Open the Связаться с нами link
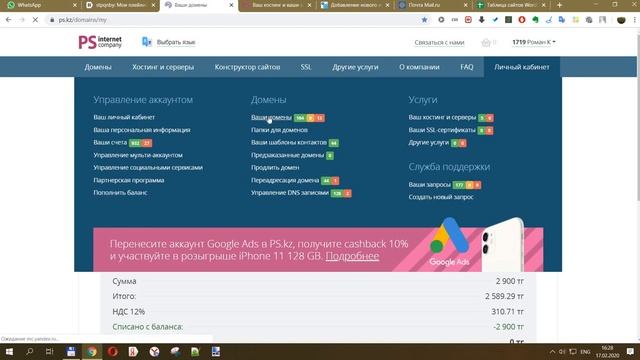This screenshot has height=360, width=640. pos(439,42)
